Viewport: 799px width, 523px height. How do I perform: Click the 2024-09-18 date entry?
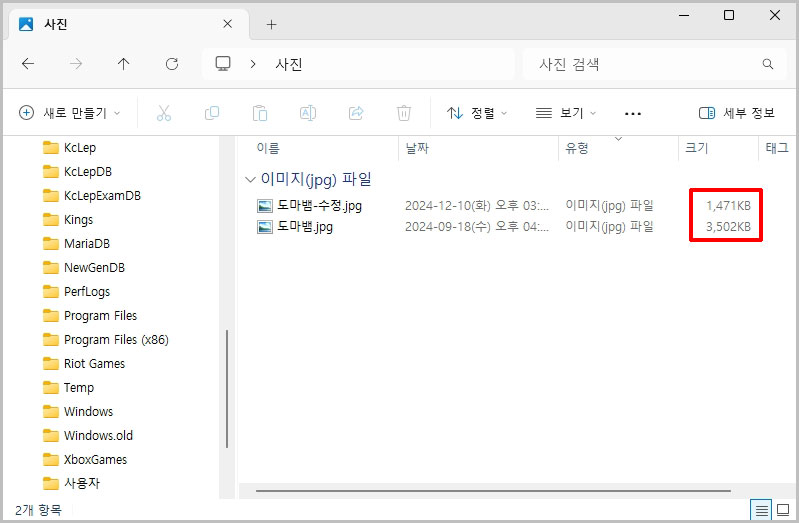(477, 226)
